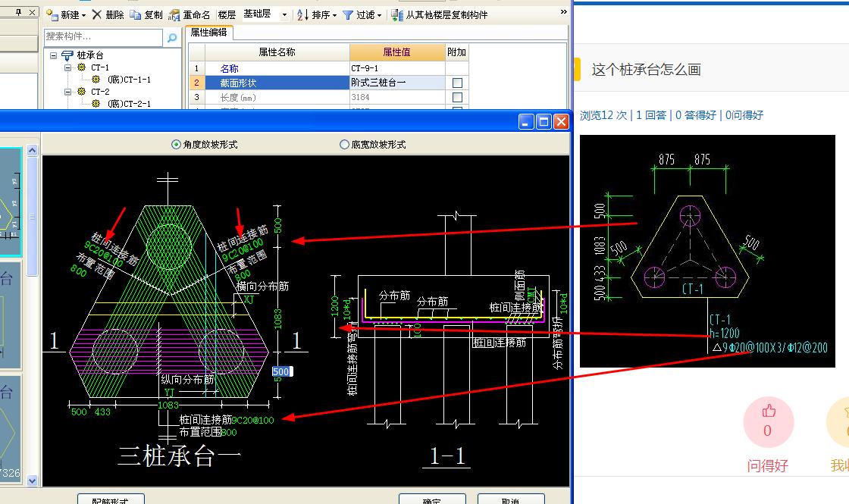The height and width of the screenshot is (504, 849).
Task: Open the 基础层 floor dropdown
Action: (284, 14)
